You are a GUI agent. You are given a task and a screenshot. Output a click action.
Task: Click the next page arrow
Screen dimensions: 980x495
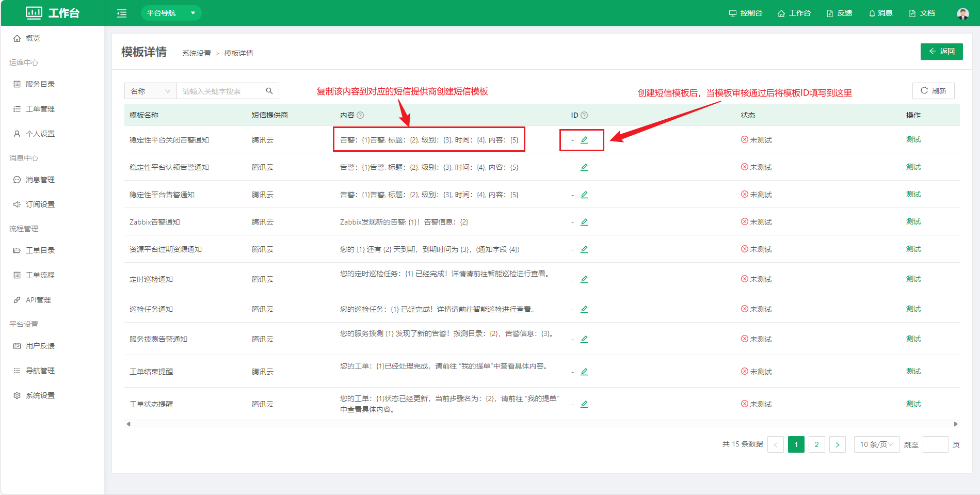pyautogui.click(x=838, y=444)
